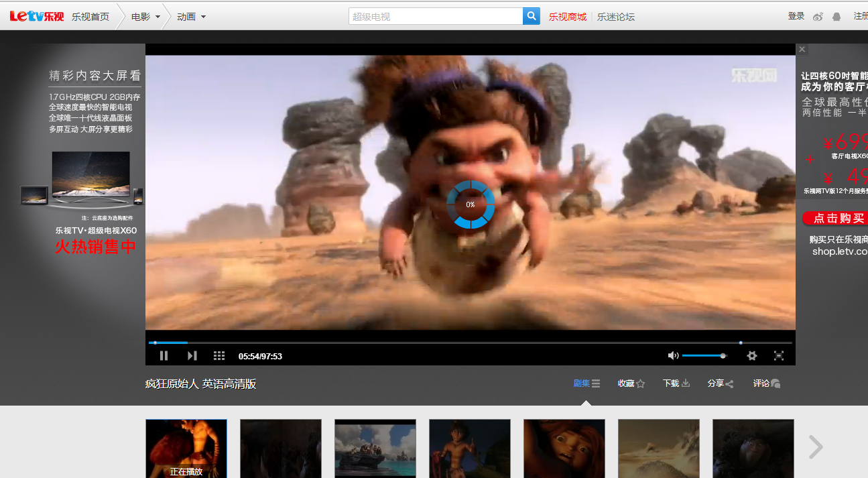
Task: Open player settings gear
Action: click(x=752, y=356)
